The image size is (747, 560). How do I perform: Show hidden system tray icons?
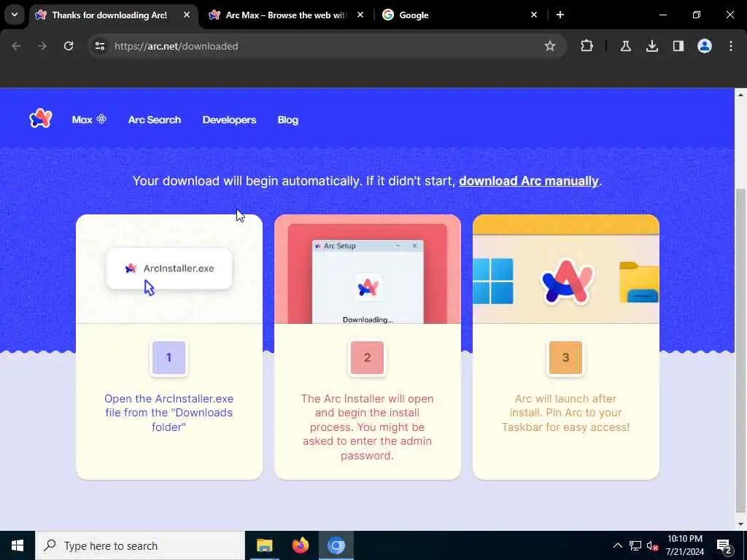tap(617, 545)
